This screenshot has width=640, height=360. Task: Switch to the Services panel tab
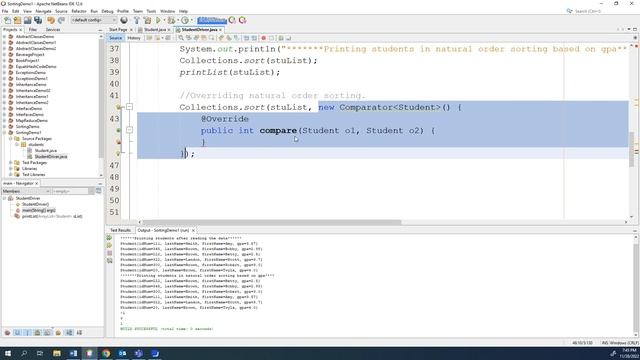pos(53,30)
